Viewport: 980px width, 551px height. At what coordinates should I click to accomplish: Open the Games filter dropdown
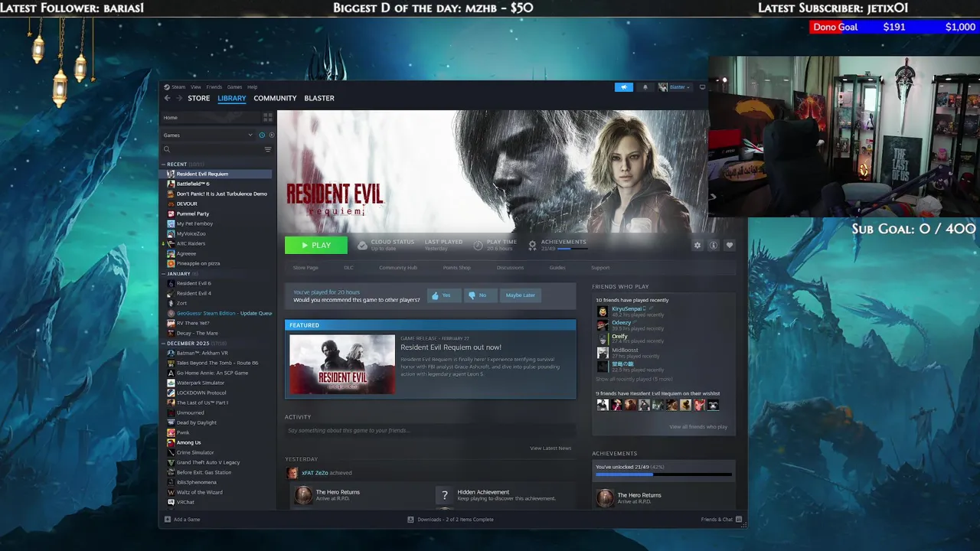(x=207, y=135)
